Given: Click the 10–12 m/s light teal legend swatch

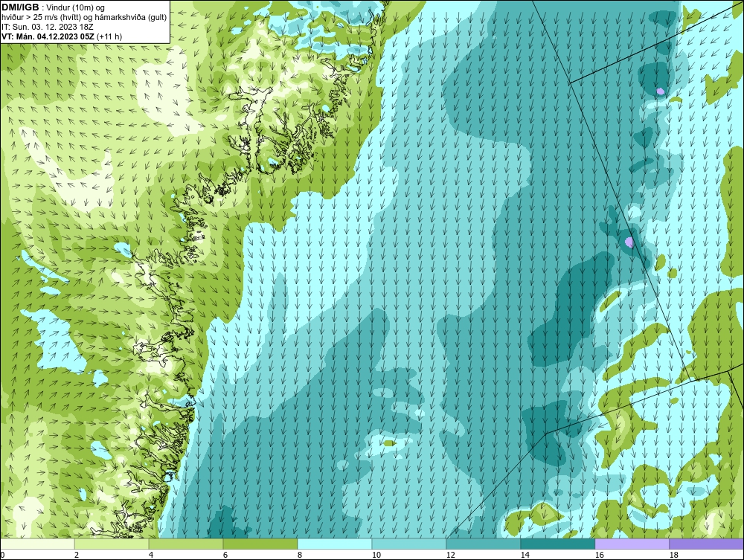Looking at the screenshot, I should tap(409, 544).
